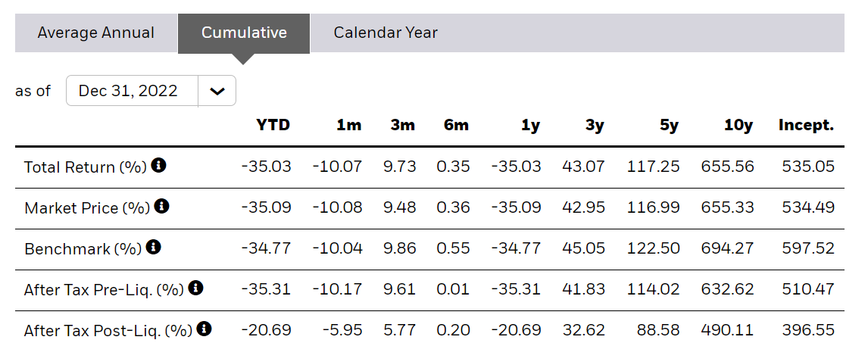This screenshot has width=868, height=343.
Task: Click the YTD column header
Action: 273,125
